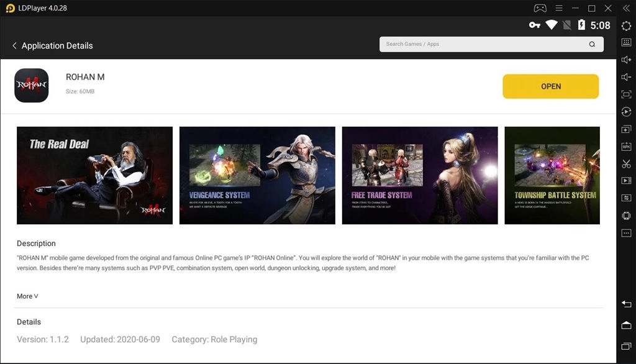Click the battery status icon

tap(581, 25)
